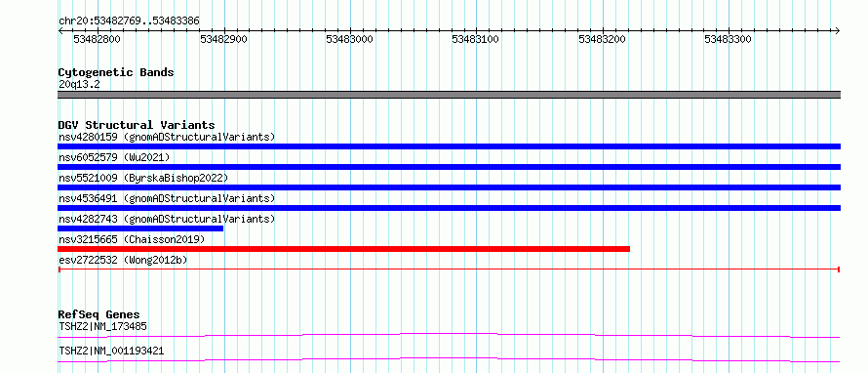Click ruler position 53482900
The height and width of the screenshot is (373, 868).
[x=223, y=39]
